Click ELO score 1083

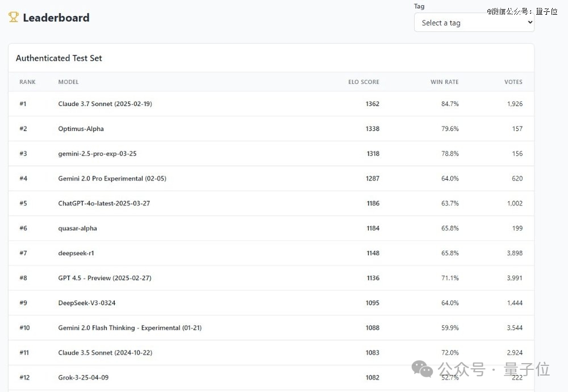click(373, 352)
